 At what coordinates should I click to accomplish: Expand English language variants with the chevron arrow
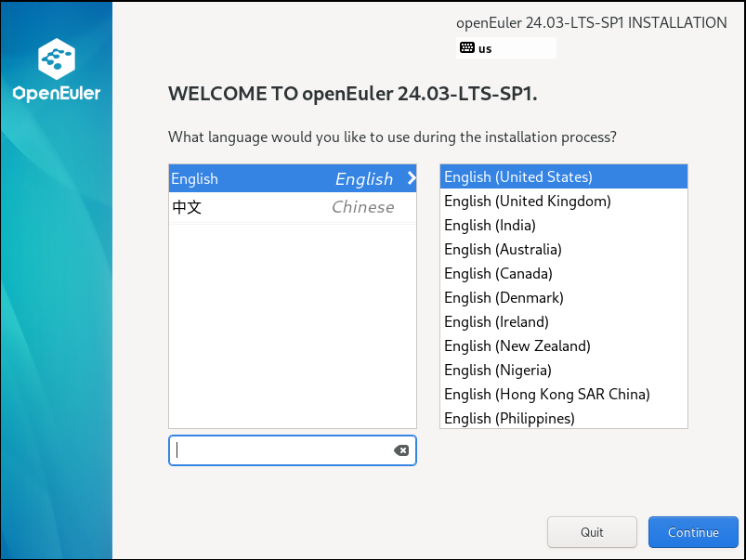411,178
